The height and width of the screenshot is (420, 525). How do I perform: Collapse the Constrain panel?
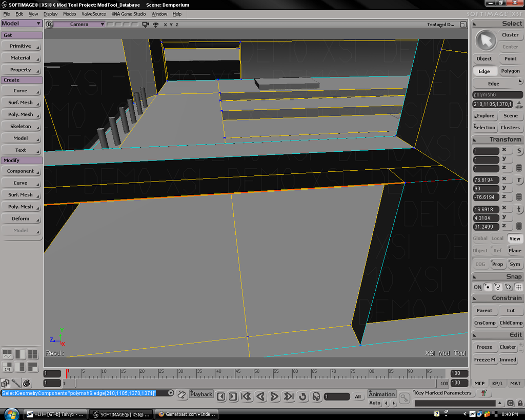tap(475, 298)
